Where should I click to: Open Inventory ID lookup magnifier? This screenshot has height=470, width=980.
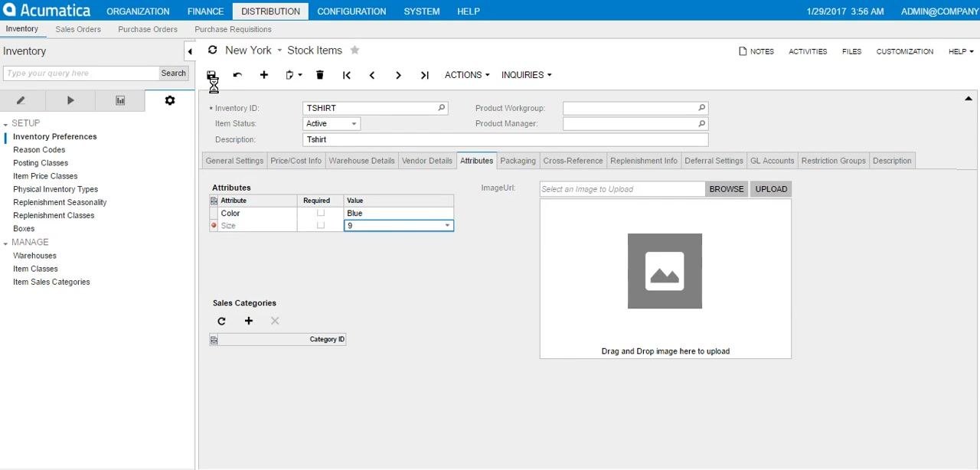pyautogui.click(x=442, y=108)
